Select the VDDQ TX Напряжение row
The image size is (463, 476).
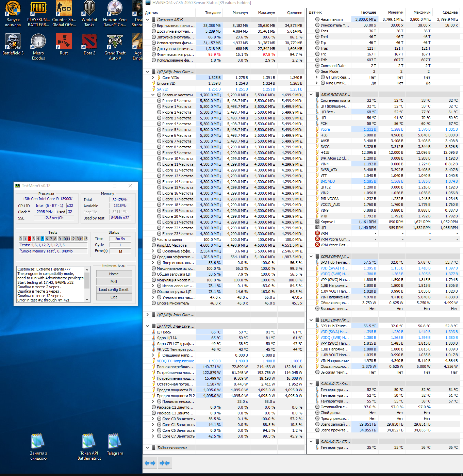click(x=224, y=361)
